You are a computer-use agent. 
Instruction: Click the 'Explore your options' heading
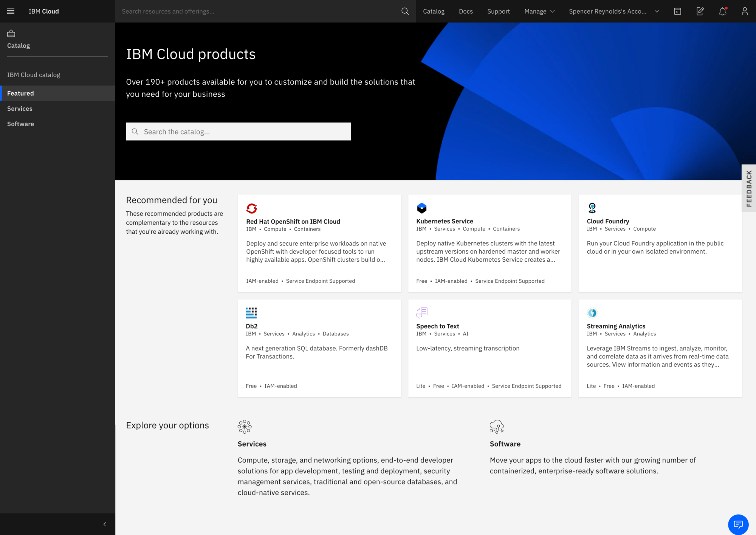pyautogui.click(x=167, y=425)
